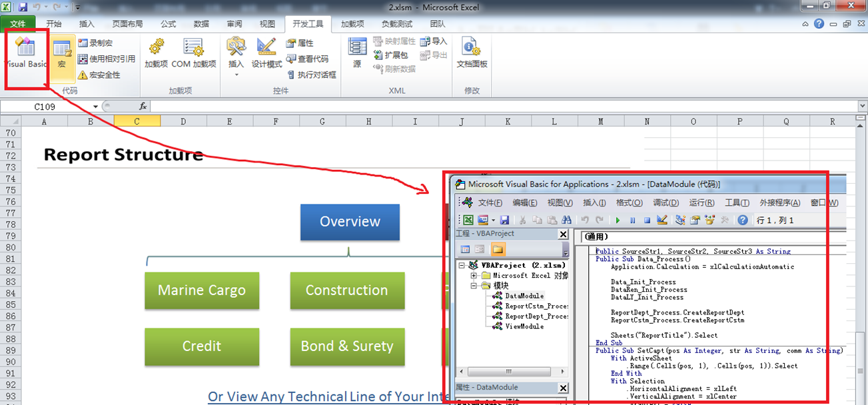The image size is (868, 405).
Task: Click the fx insert function button
Action: tap(143, 107)
